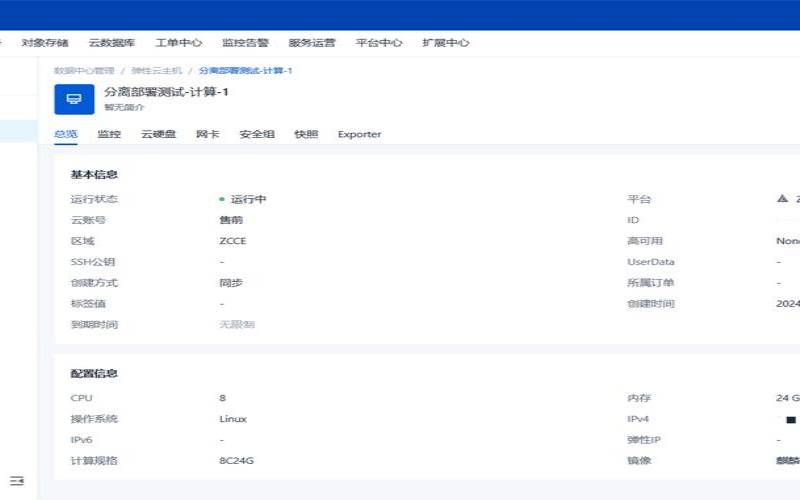Click the blue cloud host instance icon
Viewport: 800px width, 500px height.
[74, 98]
